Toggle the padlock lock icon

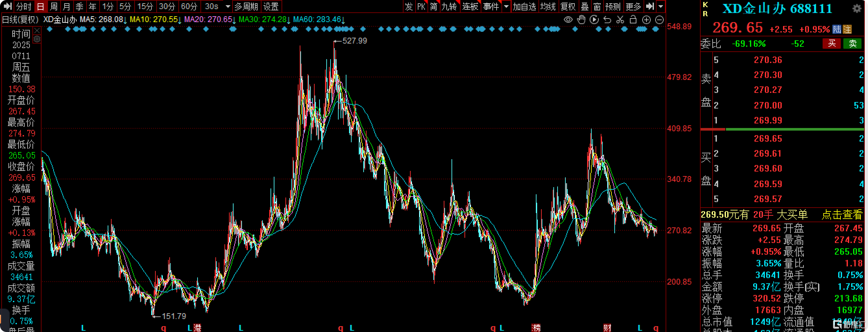point(633,19)
